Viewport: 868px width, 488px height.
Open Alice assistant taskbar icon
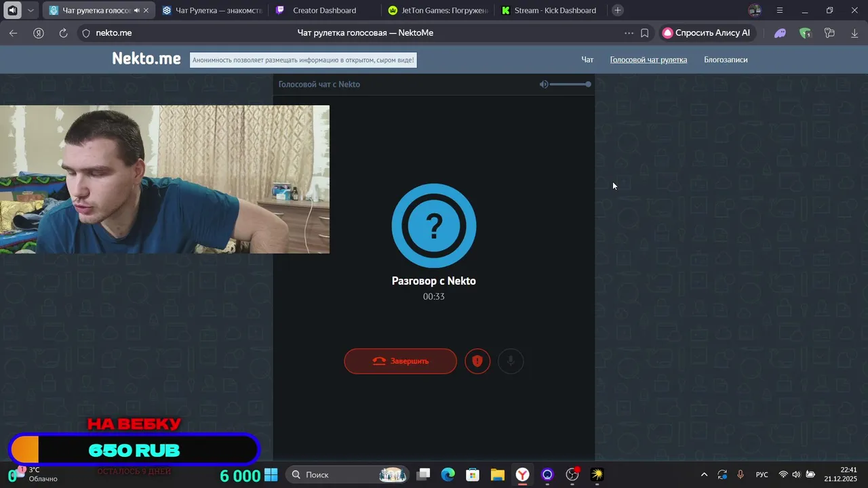[547, 474]
